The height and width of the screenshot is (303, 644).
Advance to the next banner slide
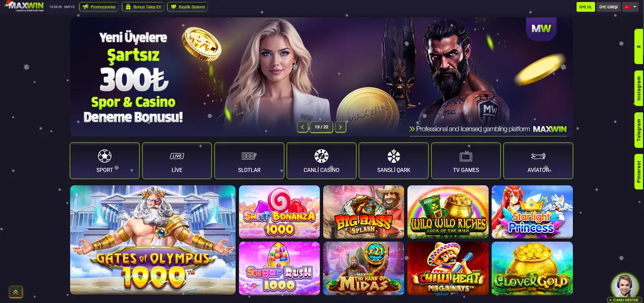click(341, 127)
